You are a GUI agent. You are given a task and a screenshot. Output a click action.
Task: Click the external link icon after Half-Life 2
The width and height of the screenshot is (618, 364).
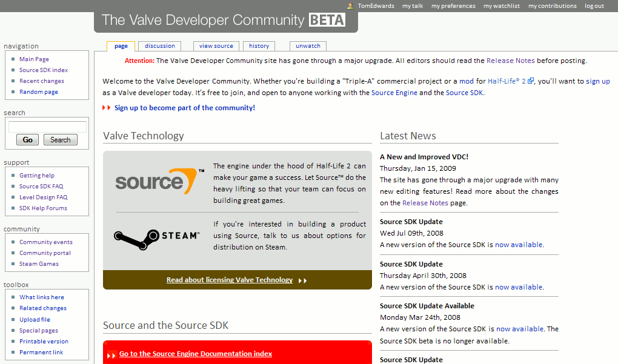coord(531,81)
